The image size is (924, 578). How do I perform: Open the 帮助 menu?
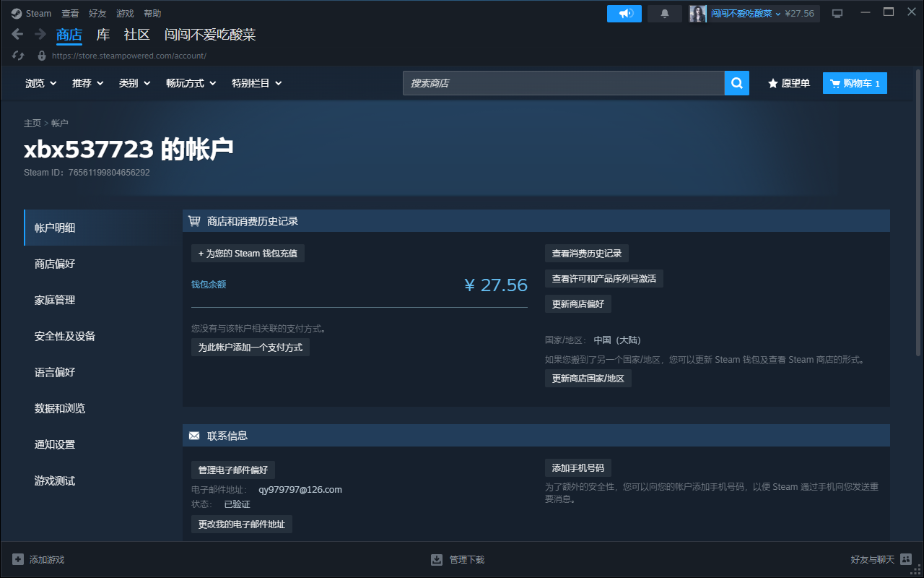(152, 14)
